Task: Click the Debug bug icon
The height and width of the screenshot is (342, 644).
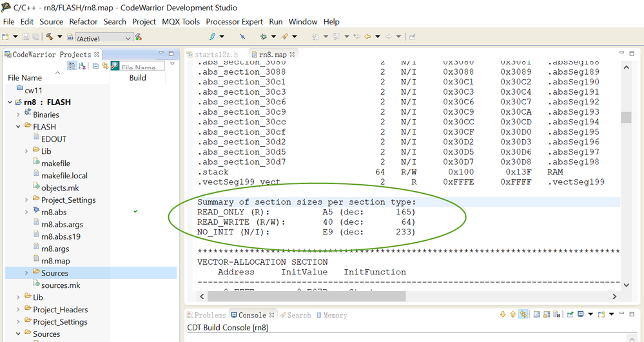Action: pos(263,37)
